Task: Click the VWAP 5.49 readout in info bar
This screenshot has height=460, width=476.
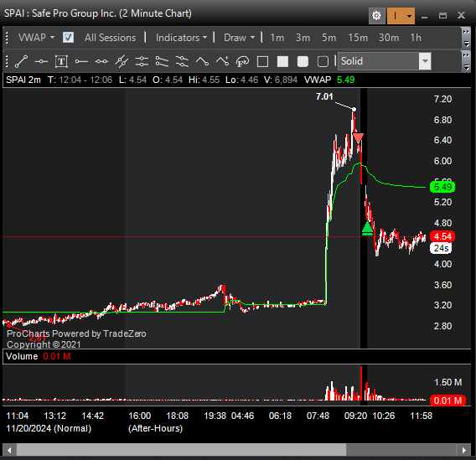Action: (329, 80)
